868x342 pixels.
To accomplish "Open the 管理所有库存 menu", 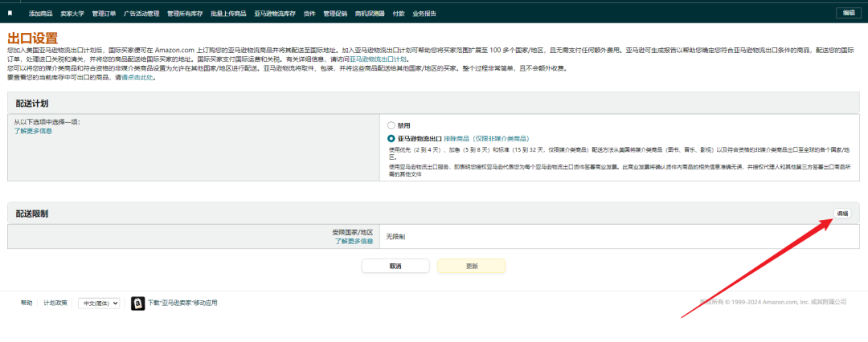I will click(185, 14).
